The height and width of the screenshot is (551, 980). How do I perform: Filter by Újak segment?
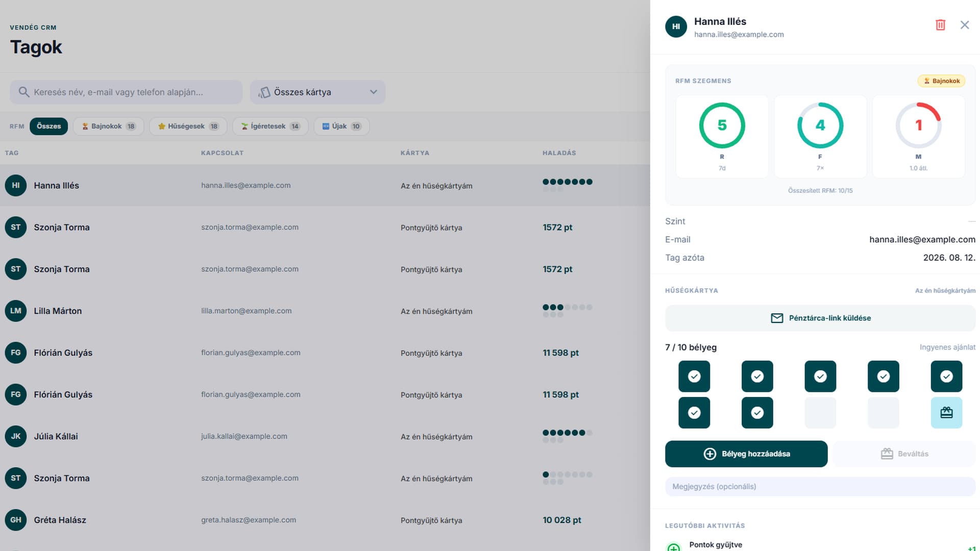click(x=341, y=127)
